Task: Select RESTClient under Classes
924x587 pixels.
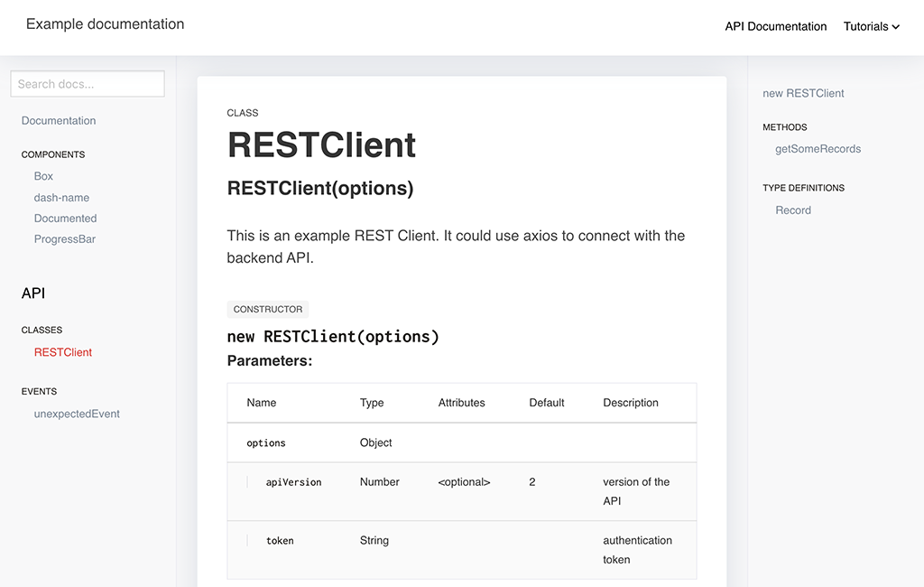Action: coord(63,352)
